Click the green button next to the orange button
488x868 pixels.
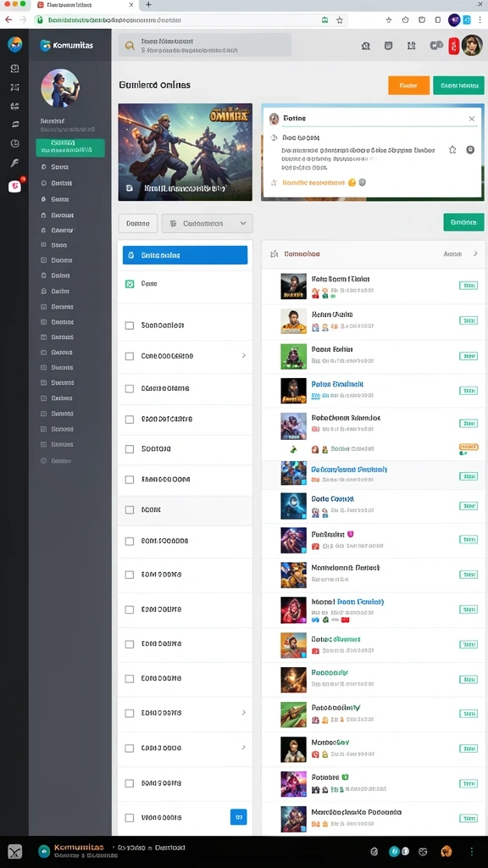[458, 86]
